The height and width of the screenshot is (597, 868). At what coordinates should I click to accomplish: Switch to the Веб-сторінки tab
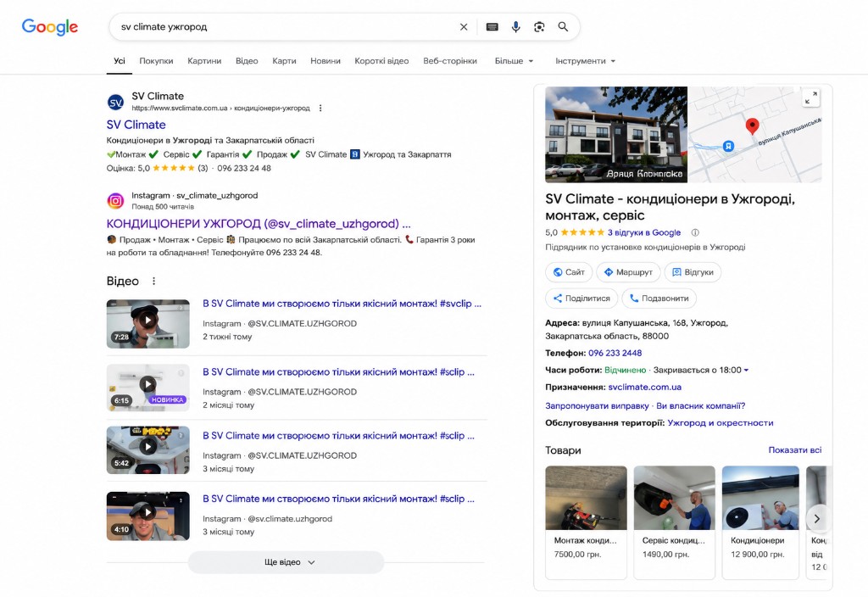[x=450, y=61]
